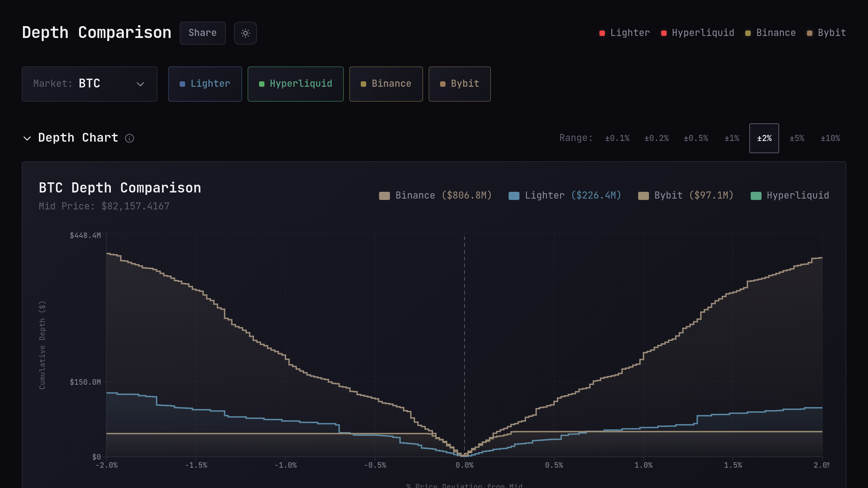Select the ±10% range option
Image resolution: width=868 pixels, height=488 pixels.
830,138
